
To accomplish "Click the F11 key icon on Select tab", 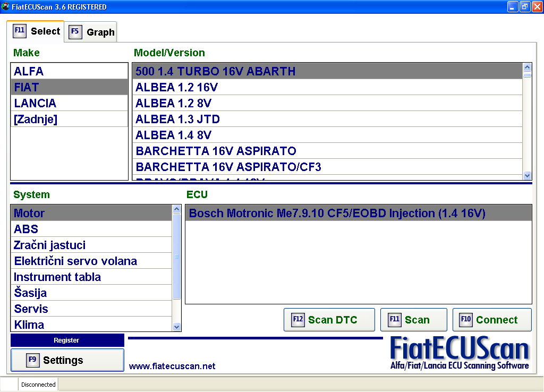I will (x=20, y=31).
